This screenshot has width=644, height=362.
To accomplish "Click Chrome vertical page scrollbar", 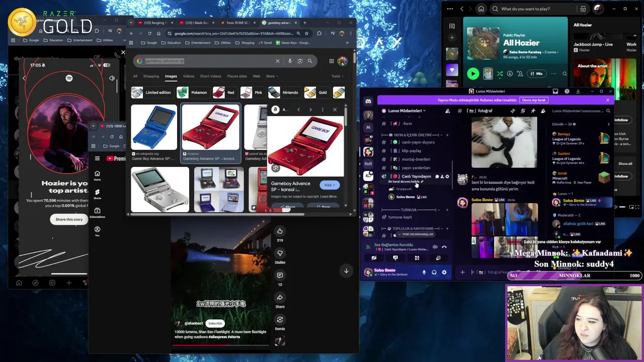I will (354, 58).
